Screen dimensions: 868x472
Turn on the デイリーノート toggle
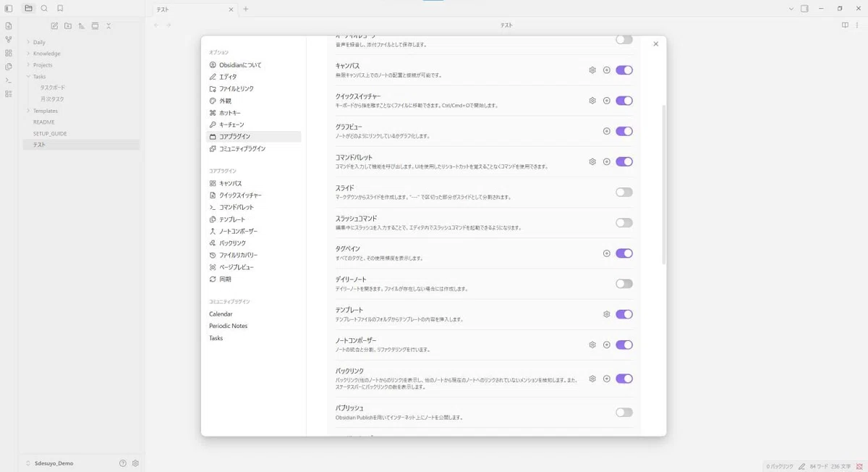point(624,284)
